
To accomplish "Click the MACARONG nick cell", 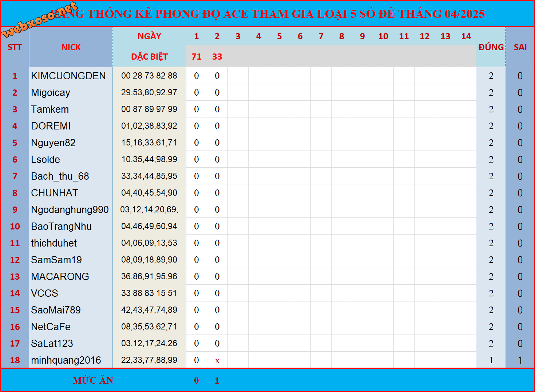I will [71, 276].
